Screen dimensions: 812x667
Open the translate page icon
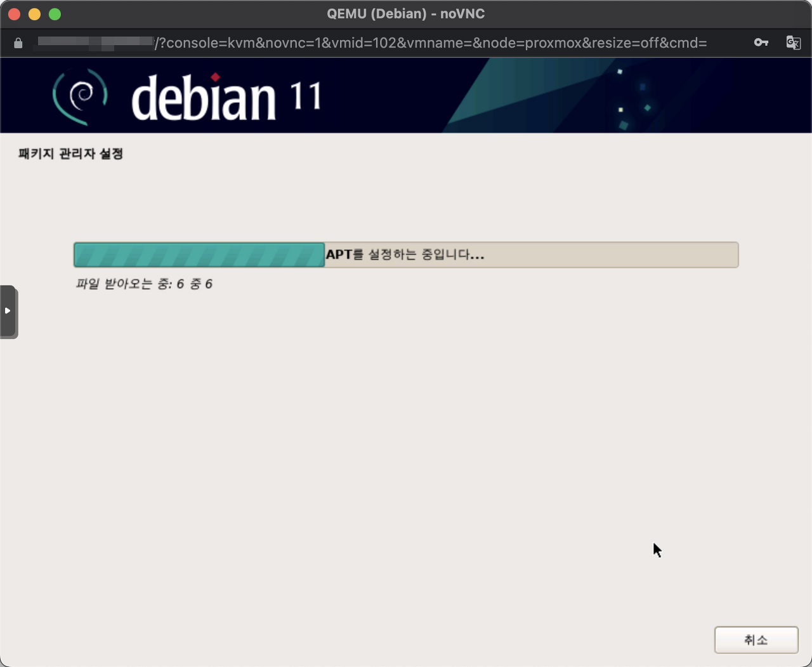coord(793,43)
